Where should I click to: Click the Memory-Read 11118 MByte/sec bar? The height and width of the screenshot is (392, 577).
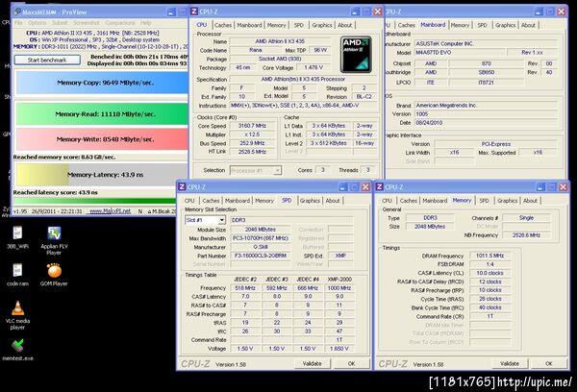102,114
